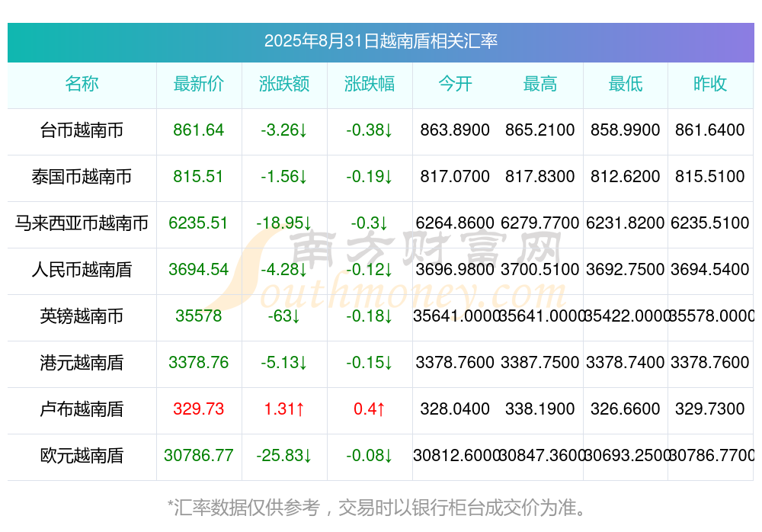Select the 最新价 column header

pyautogui.click(x=198, y=84)
